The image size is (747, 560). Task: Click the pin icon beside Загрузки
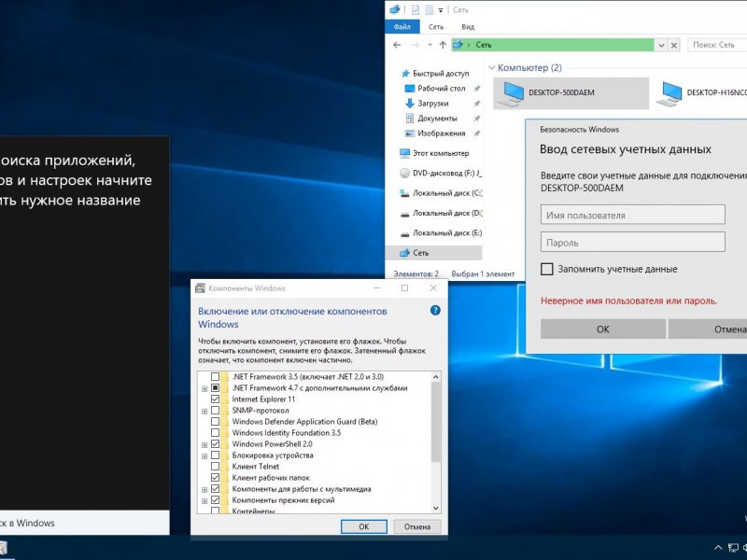click(x=476, y=104)
